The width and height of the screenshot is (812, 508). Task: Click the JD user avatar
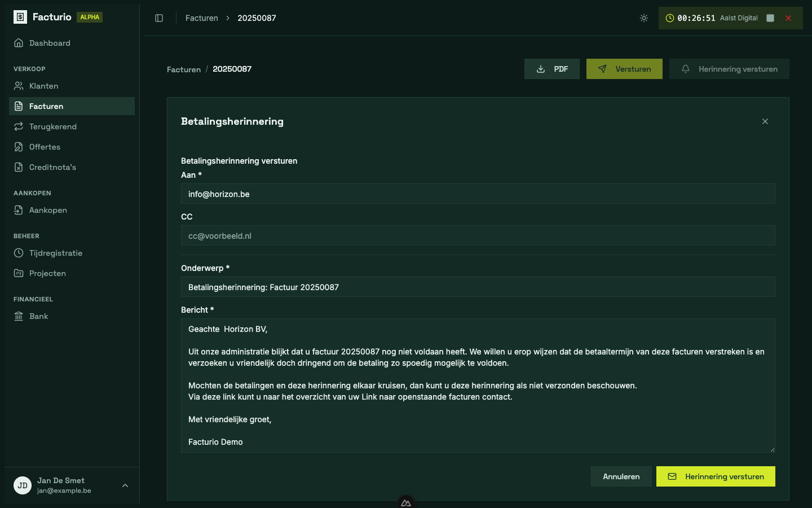[23, 485]
